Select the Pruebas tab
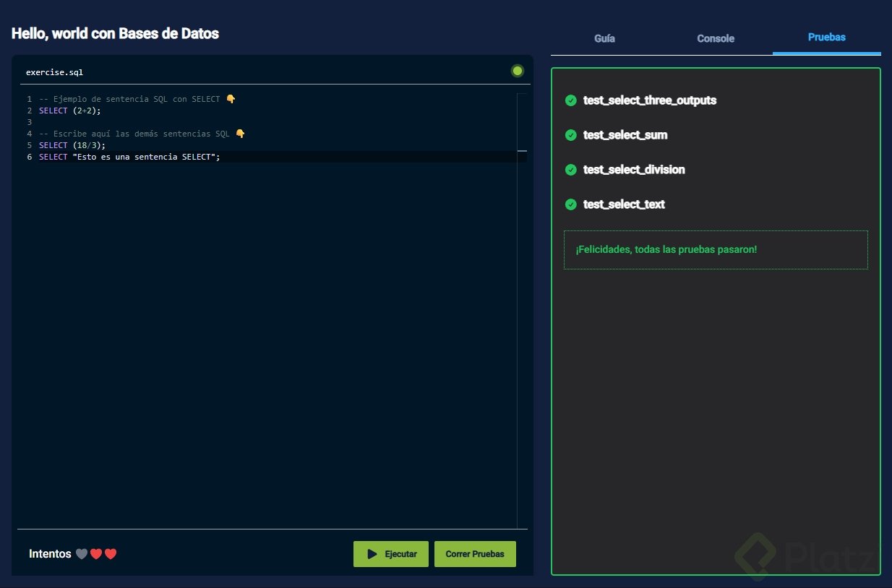 (x=826, y=38)
